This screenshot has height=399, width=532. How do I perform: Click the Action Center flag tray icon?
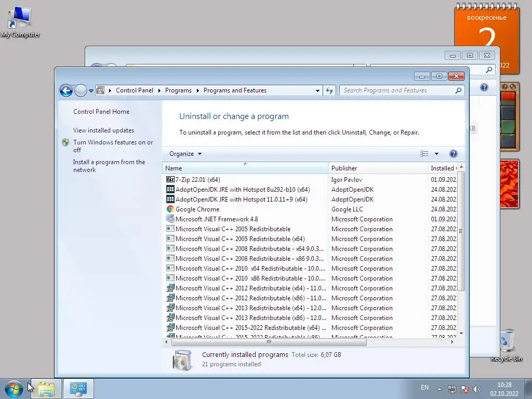point(464,389)
